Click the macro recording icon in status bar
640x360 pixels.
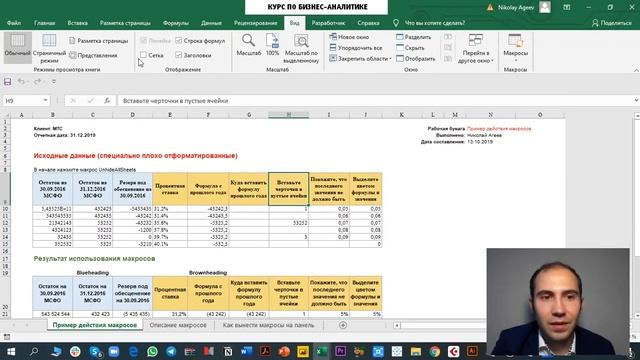tap(7, 337)
